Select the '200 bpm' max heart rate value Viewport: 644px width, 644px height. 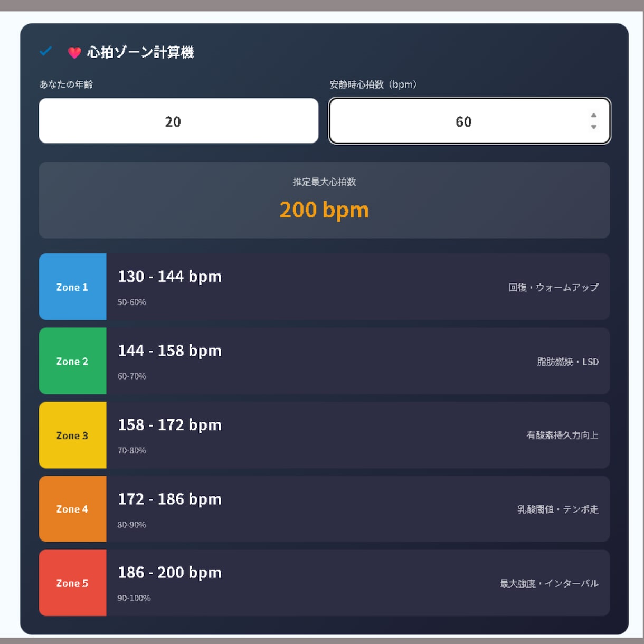[x=324, y=210]
